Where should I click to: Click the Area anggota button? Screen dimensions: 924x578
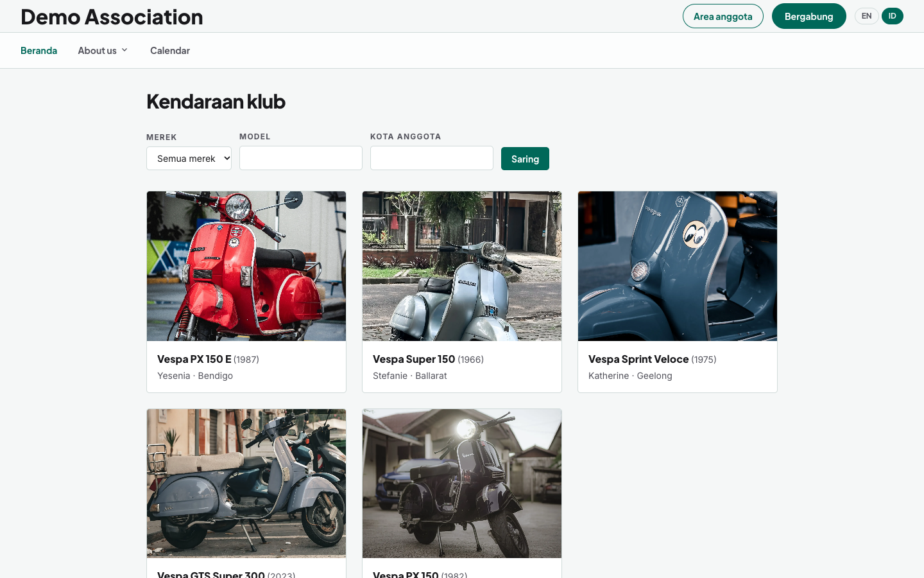pos(723,16)
